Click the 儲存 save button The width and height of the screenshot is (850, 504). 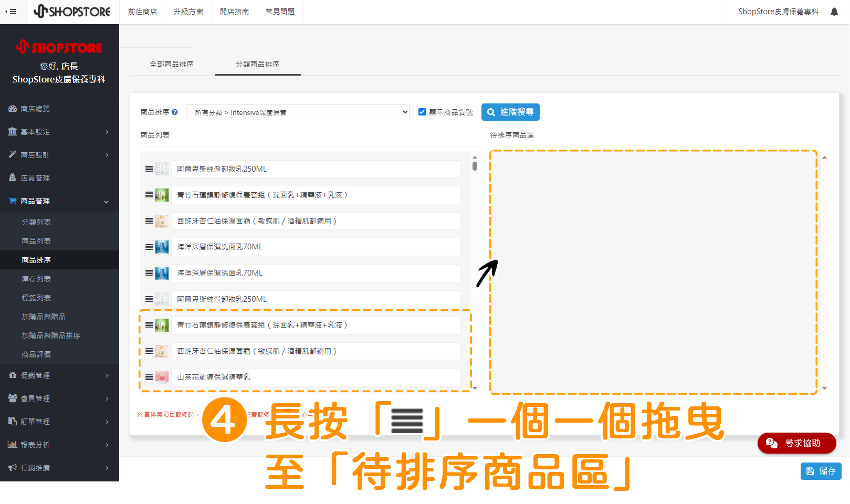(x=821, y=471)
